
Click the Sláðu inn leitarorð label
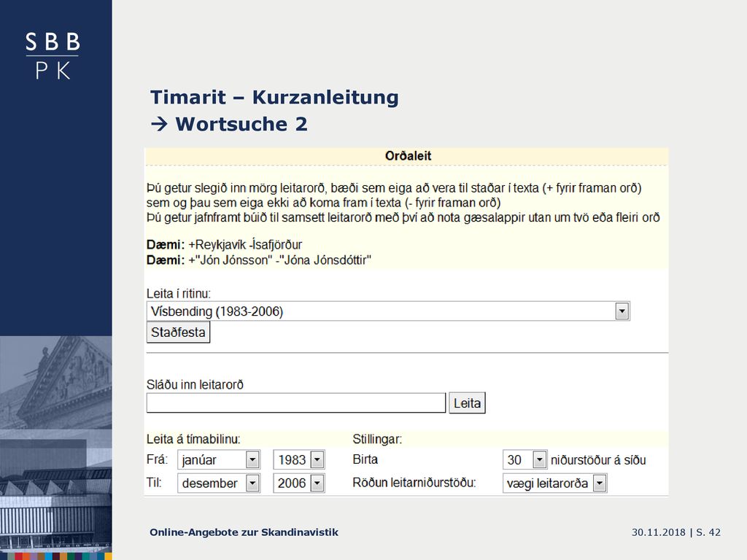[195, 384]
